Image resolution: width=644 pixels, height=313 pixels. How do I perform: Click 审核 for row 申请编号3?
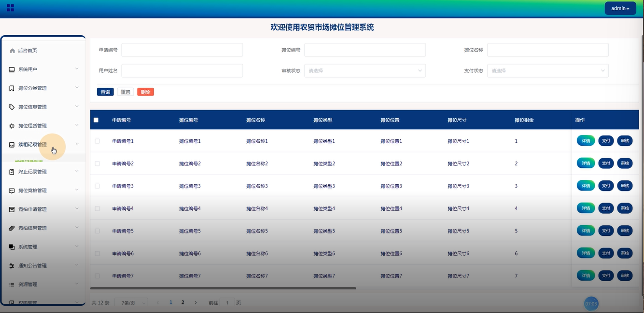pos(625,186)
